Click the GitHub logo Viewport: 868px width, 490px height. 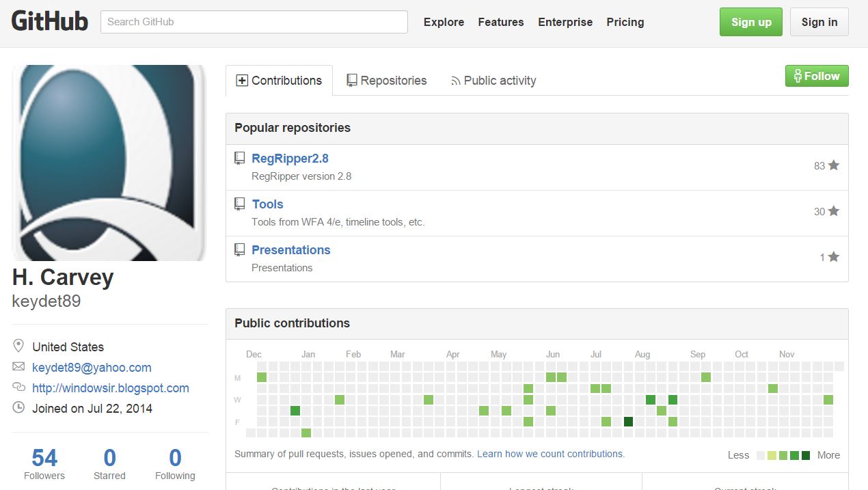pos(50,21)
